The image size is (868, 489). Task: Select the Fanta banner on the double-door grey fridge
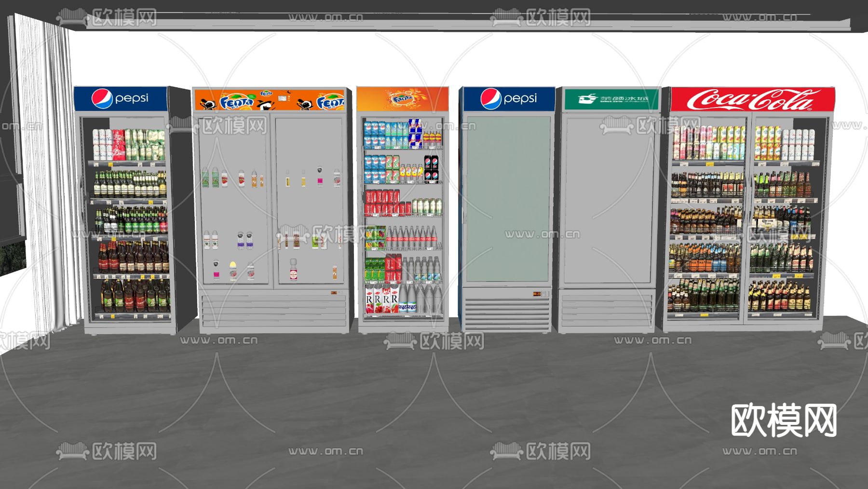(270, 100)
